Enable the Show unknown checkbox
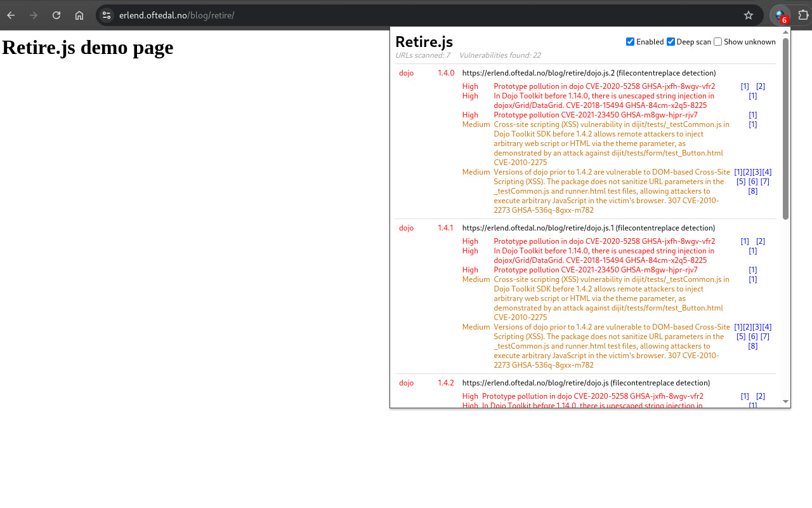This screenshot has width=812, height=508. 717,41
